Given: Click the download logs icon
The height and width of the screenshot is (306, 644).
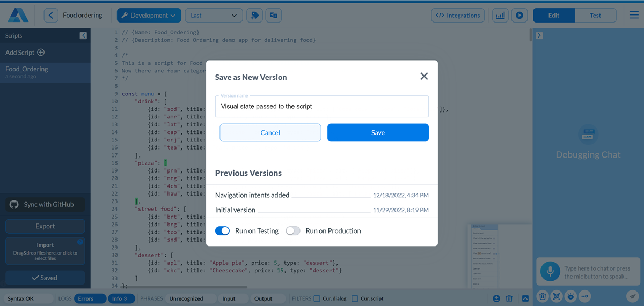Looking at the screenshot, I should point(496,298).
